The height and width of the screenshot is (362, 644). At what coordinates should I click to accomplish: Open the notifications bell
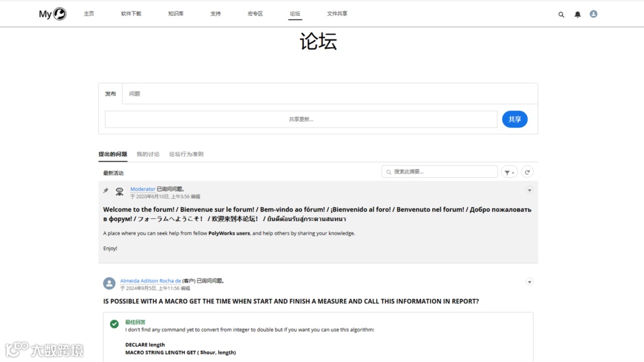(x=577, y=15)
